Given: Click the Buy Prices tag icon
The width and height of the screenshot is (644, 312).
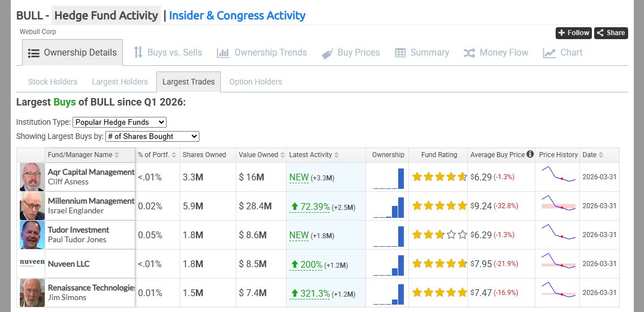Looking at the screenshot, I should (x=327, y=53).
